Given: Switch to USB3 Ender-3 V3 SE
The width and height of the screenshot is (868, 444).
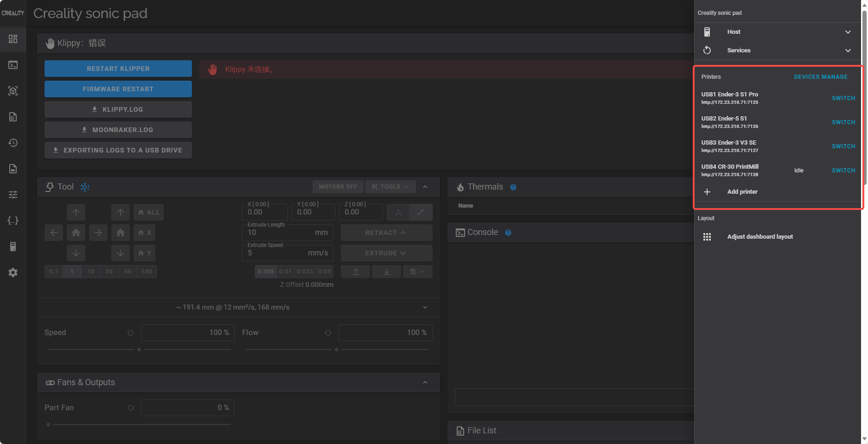Looking at the screenshot, I should pyautogui.click(x=843, y=146).
